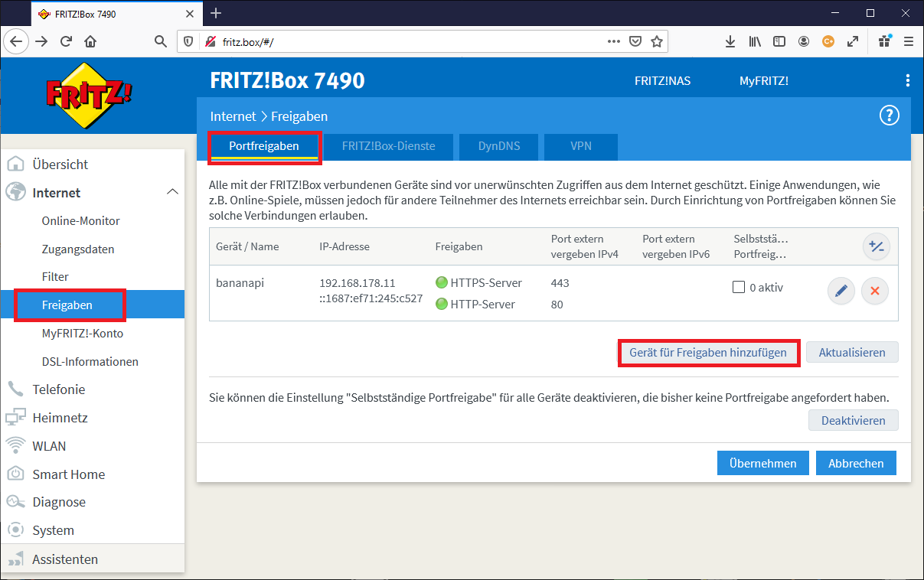Enable independent port sharing for bananapi

[739, 288]
